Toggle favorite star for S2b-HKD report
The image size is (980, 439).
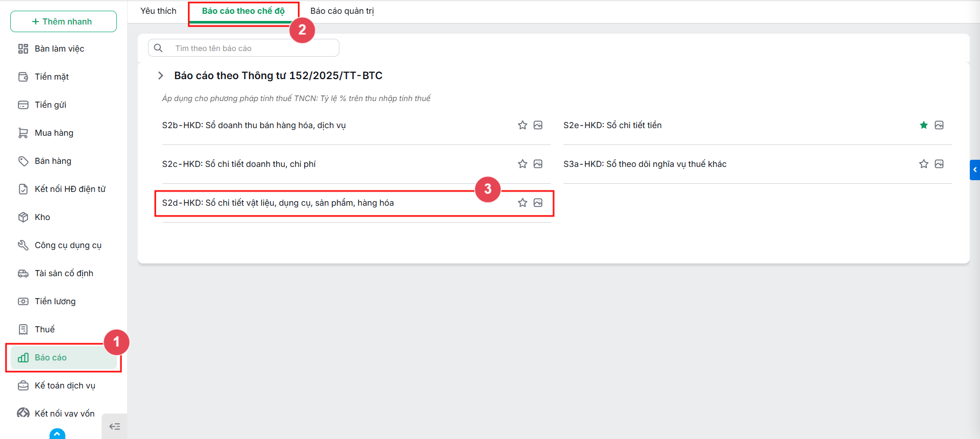click(522, 125)
